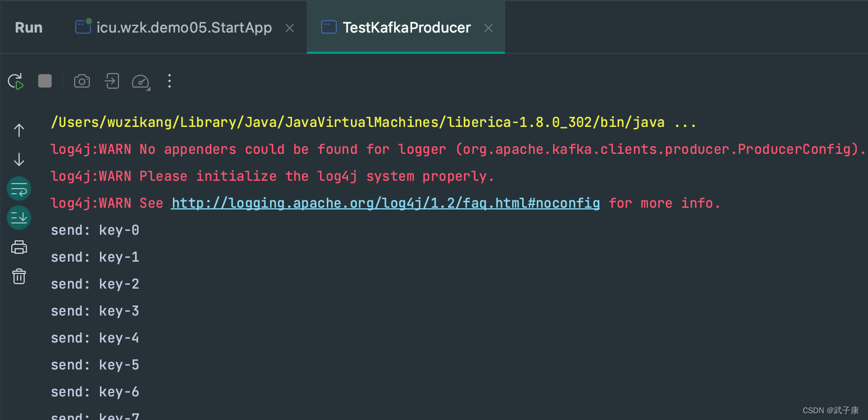
Task: Click the 'Please initialize the log4j system' warning
Action: (272, 176)
